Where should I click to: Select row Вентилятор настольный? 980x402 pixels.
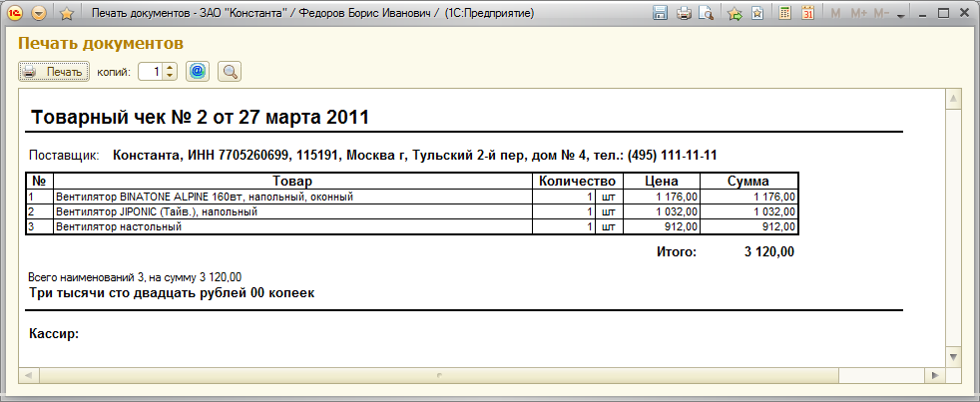click(412, 227)
